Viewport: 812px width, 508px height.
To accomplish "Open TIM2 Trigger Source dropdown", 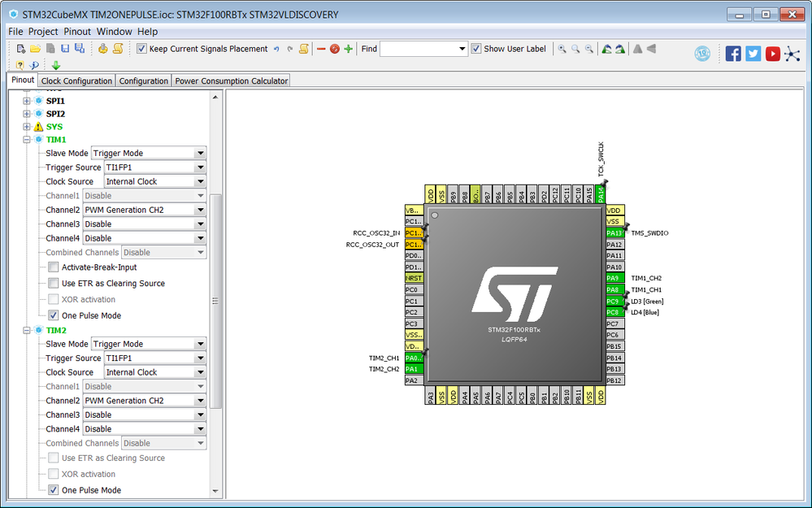I will 154,358.
